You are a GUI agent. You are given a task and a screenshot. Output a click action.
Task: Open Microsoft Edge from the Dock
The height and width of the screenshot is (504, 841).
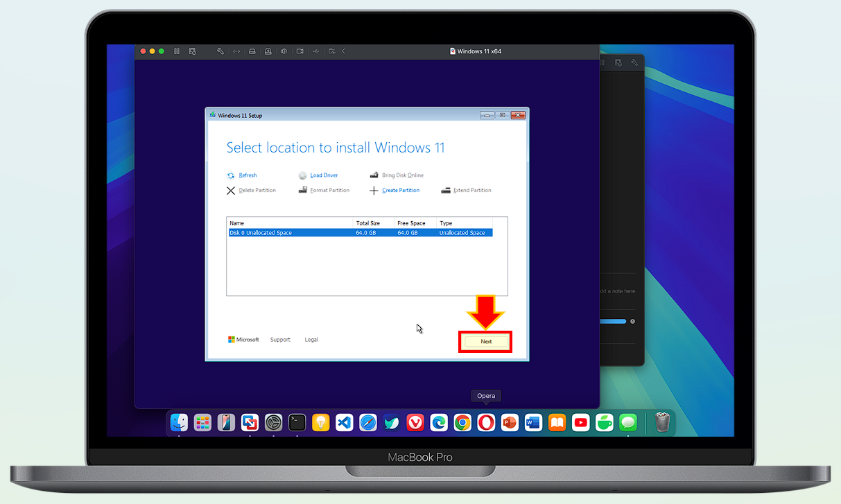[439, 422]
